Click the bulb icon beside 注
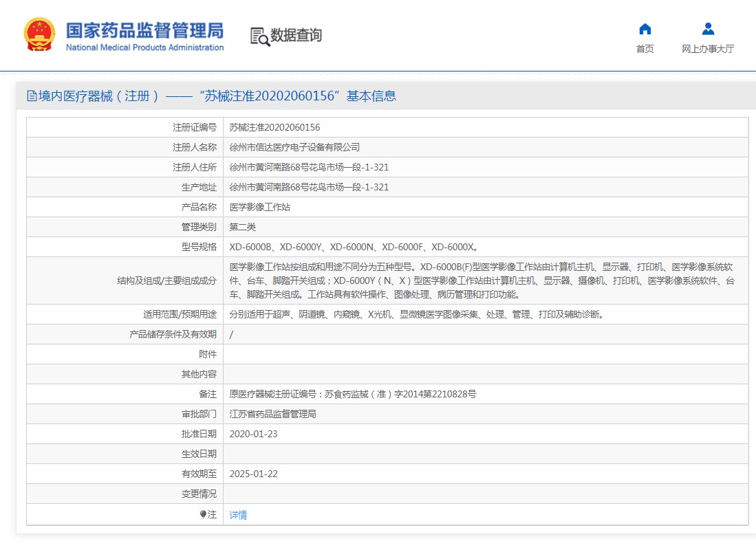This screenshot has width=756, height=550. [203, 514]
